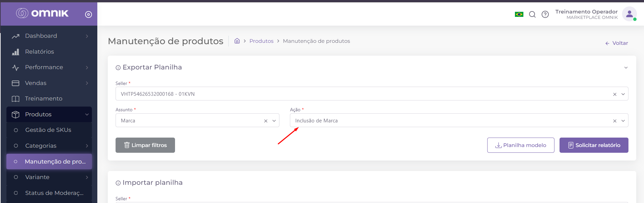Select Produtos in the sidebar

click(x=49, y=114)
